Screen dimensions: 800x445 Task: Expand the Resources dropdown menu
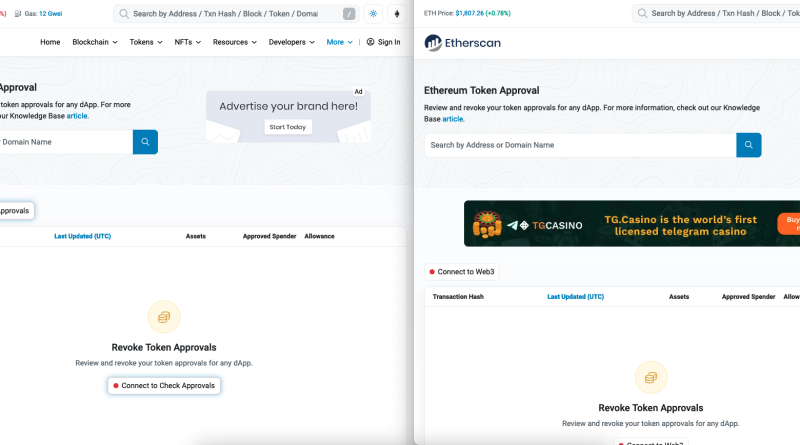pos(235,42)
